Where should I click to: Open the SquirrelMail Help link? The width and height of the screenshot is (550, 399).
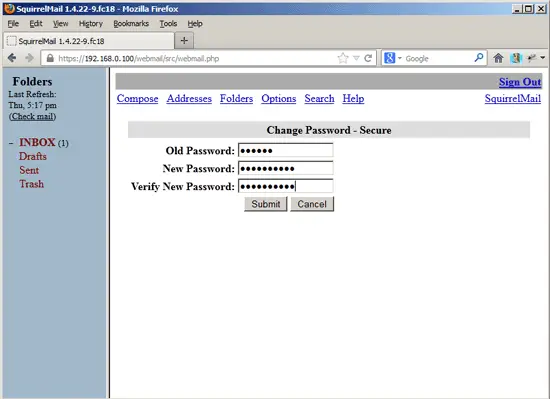(353, 99)
